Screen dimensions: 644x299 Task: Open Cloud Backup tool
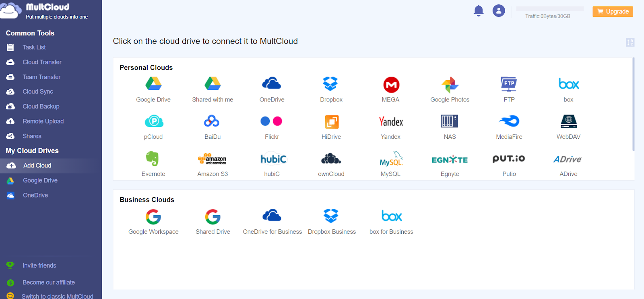pyautogui.click(x=41, y=107)
